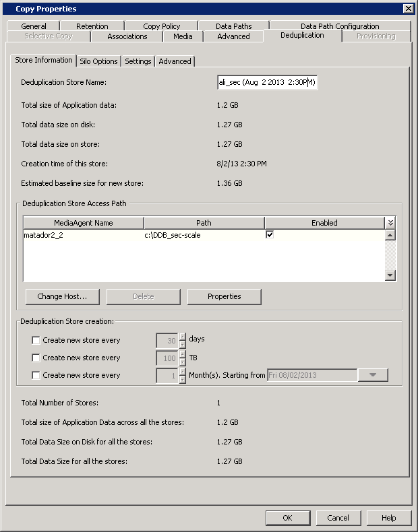This screenshot has height=532, width=418.
Task: Click the Change Host button
Action: [63, 296]
